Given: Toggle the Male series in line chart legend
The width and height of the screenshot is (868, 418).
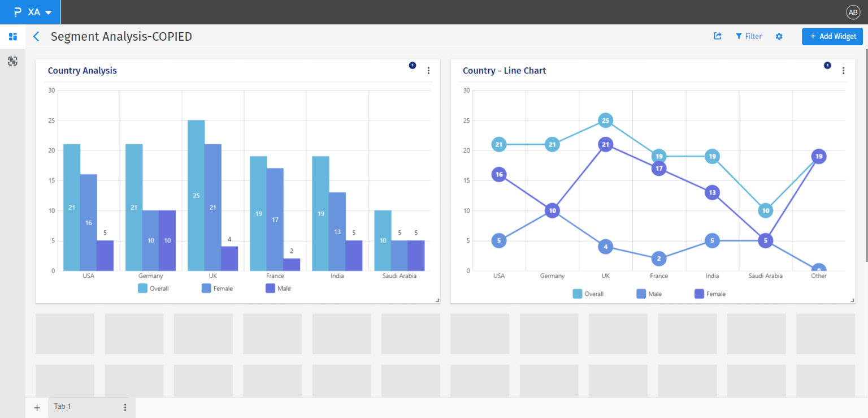Looking at the screenshot, I should click(x=649, y=294).
